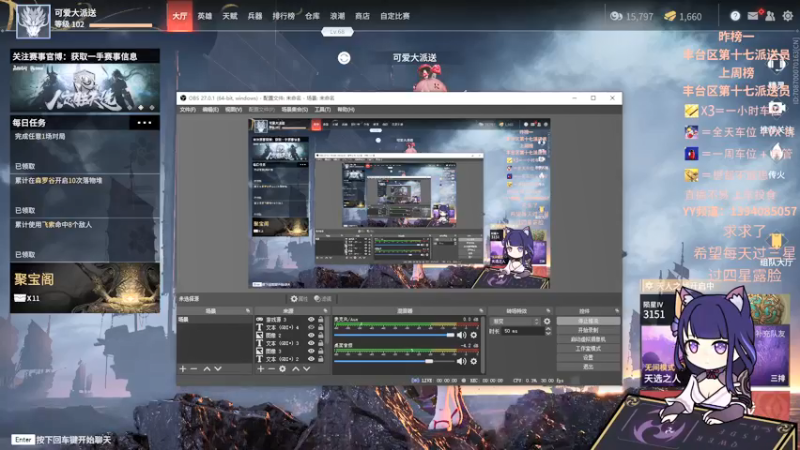This screenshot has height=450, width=800.
Task: Open game settings gear in top bar
Action: tap(788, 16)
